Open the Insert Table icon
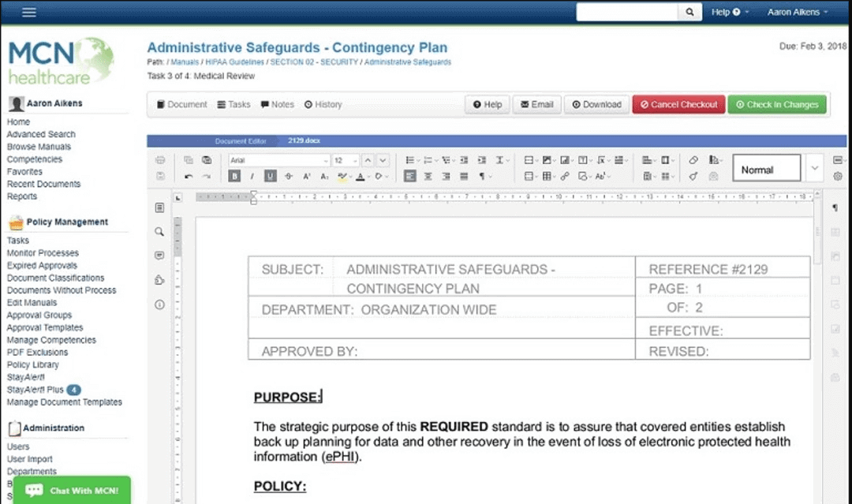The width and height of the screenshot is (852, 504). [x=546, y=176]
